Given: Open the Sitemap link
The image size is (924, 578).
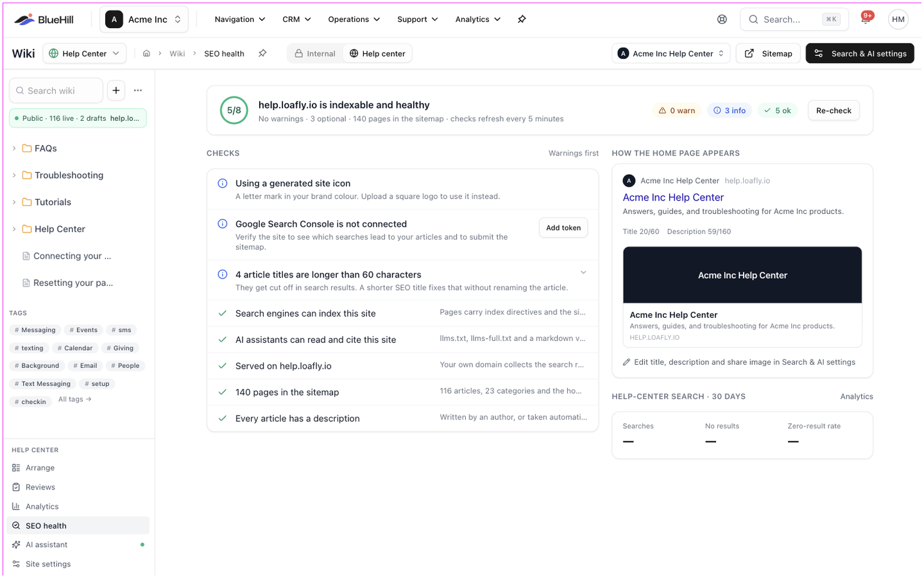Looking at the screenshot, I should 768,53.
